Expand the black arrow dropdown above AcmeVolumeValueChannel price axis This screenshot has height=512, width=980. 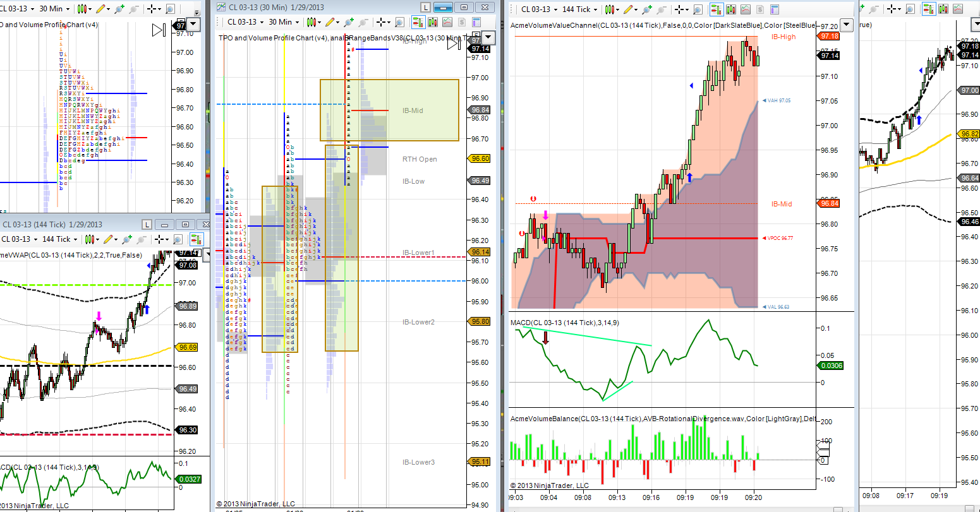pyautogui.click(x=847, y=25)
